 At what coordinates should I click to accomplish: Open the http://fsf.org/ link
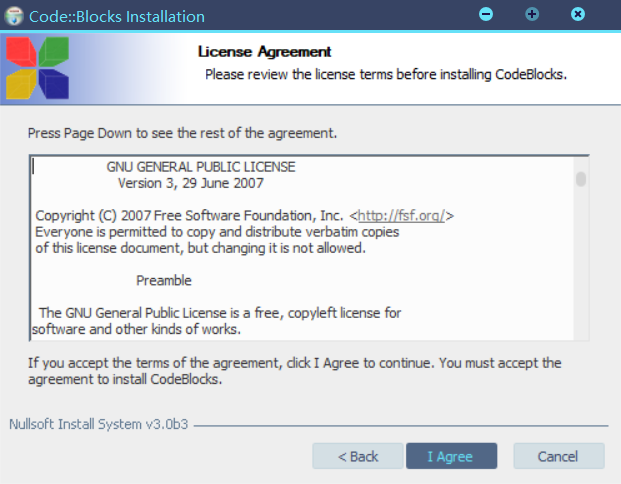pos(403,215)
